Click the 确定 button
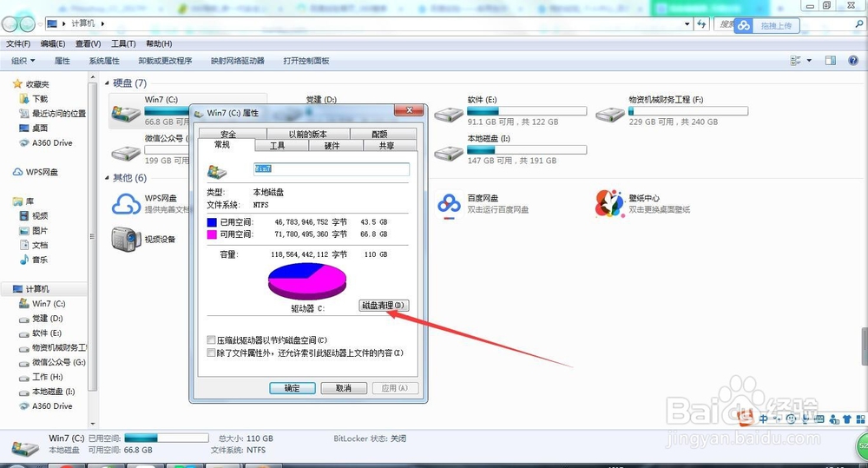Viewport: 868px width, 468px height. tap(293, 388)
